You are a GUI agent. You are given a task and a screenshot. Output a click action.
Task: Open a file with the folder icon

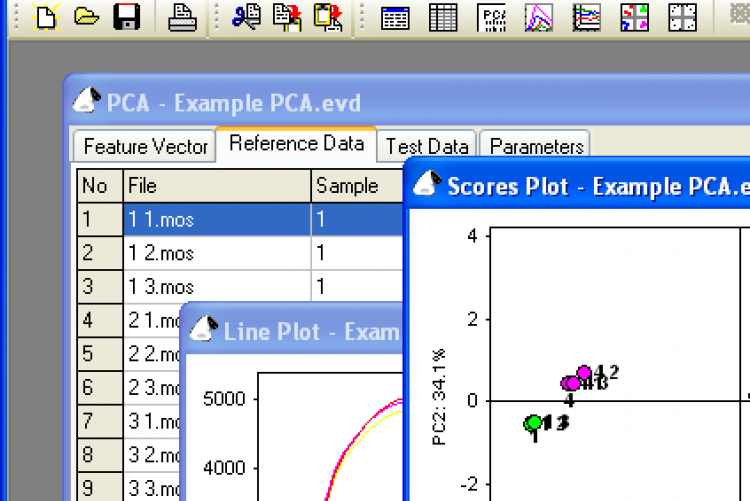[86, 17]
